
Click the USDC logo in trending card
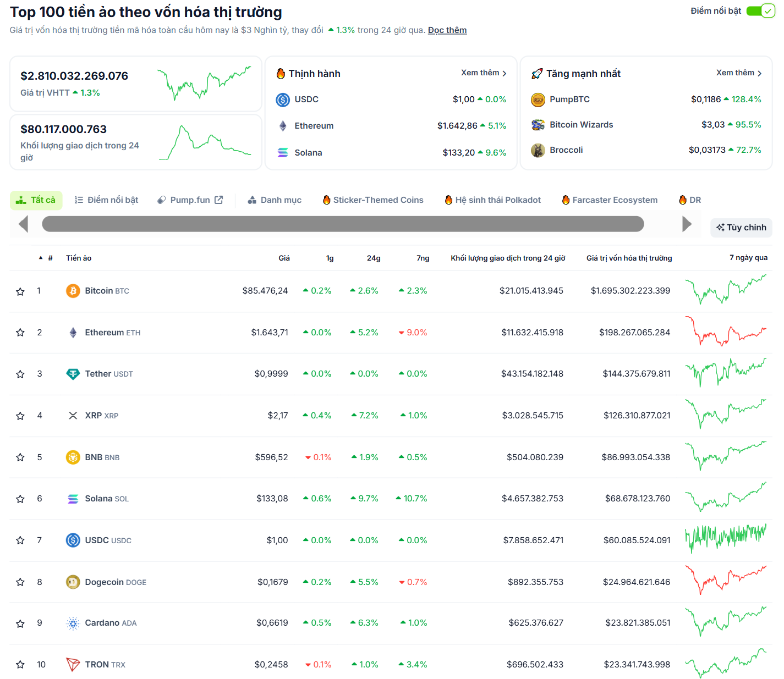pos(283,100)
